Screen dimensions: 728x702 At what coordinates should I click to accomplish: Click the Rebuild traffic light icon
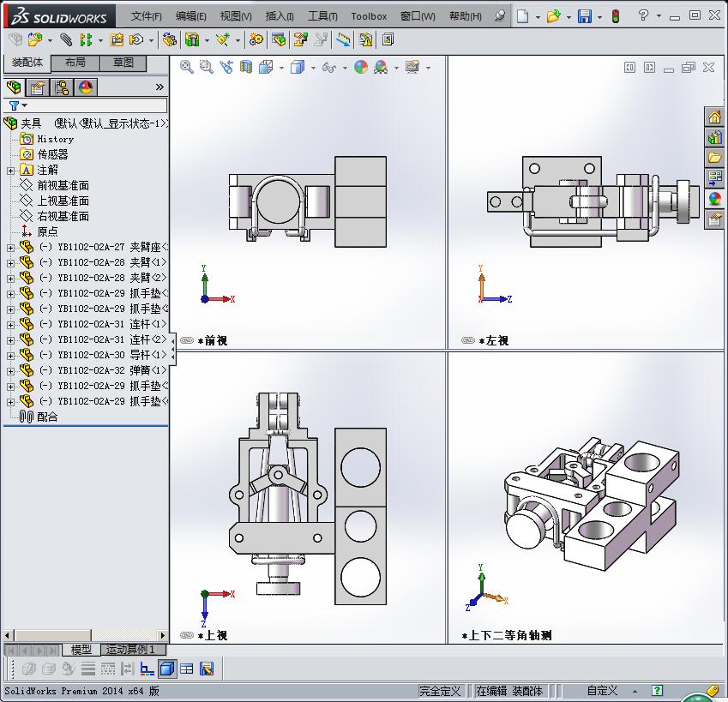[616, 16]
